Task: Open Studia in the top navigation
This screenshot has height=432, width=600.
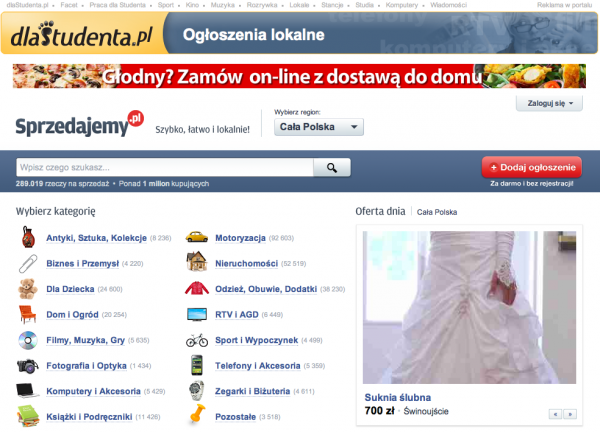Action: [364, 5]
